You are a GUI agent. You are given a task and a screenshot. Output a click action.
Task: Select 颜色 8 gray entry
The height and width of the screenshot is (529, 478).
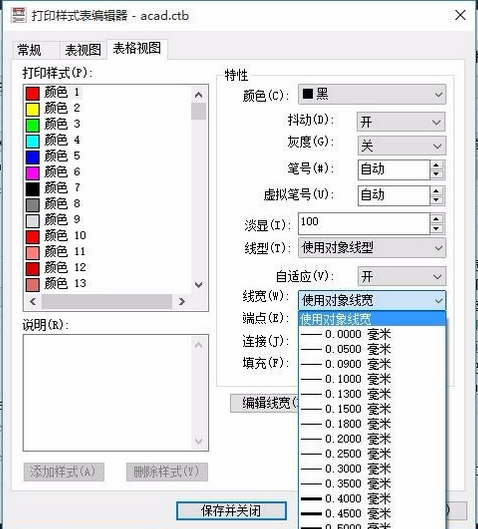click(x=108, y=204)
